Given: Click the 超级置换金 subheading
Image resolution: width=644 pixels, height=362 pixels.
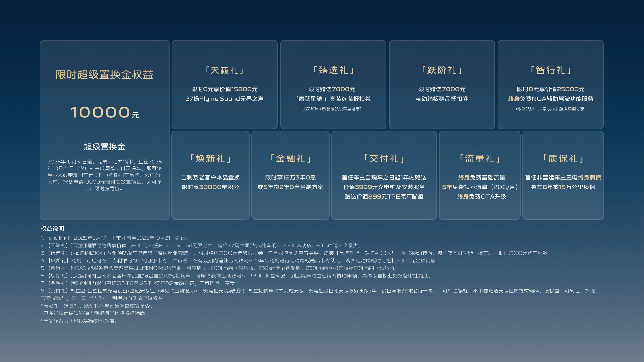Looking at the screenshot, I should tap(104, 147).
